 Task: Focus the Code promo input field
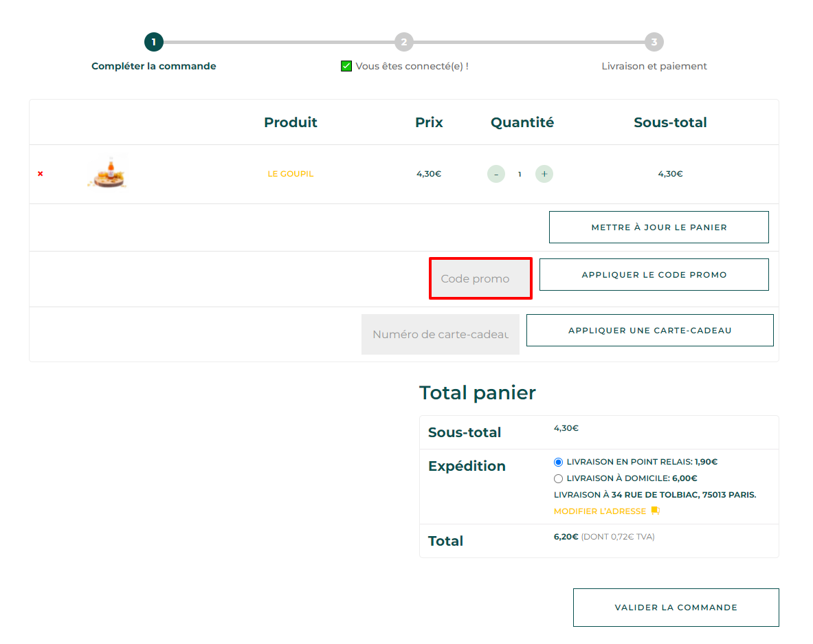480,278
